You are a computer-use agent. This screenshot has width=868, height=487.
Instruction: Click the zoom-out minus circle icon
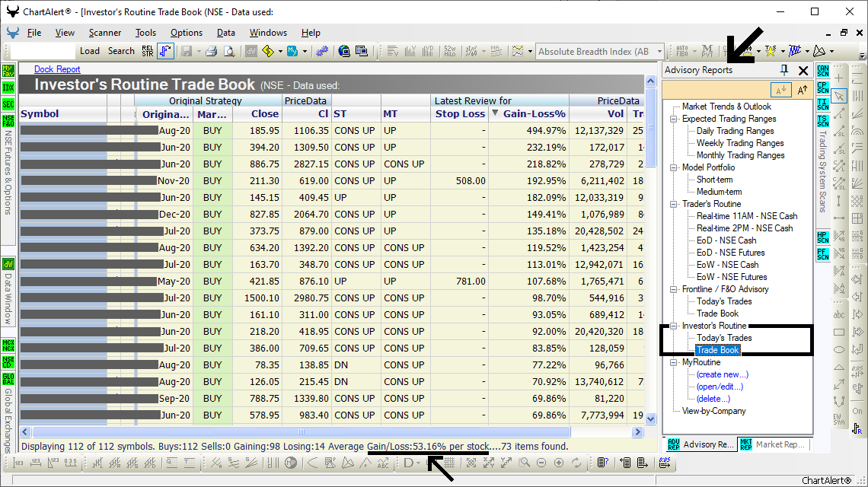click(x=541, y=463)
